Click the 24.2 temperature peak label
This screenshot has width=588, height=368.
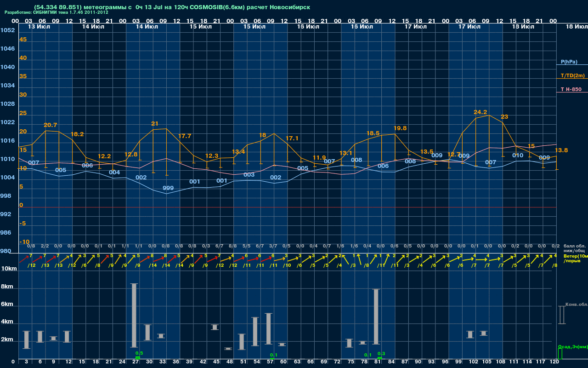point(481,112)
